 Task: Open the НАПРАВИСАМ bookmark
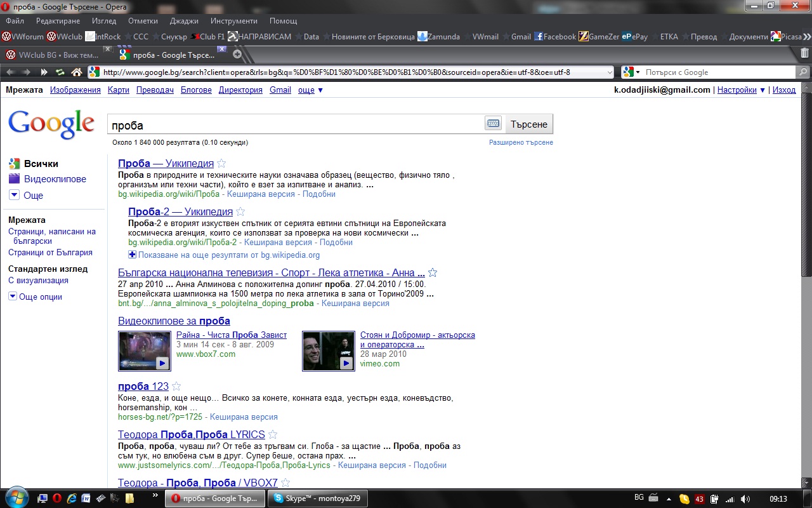coord(259,37)
